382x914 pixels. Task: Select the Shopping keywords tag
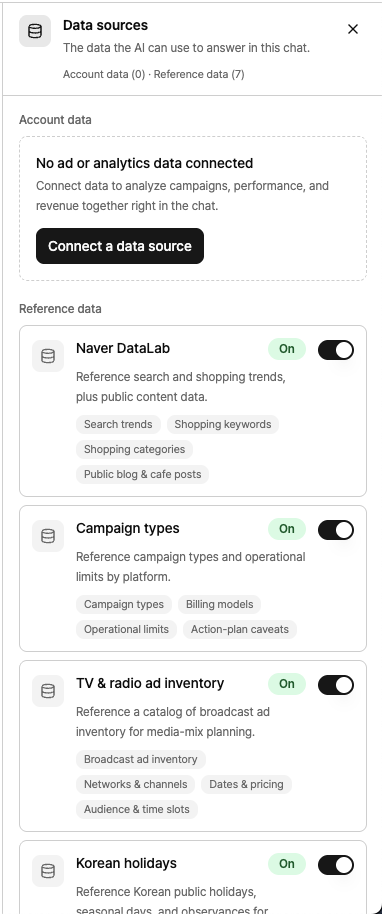[223, 424]
